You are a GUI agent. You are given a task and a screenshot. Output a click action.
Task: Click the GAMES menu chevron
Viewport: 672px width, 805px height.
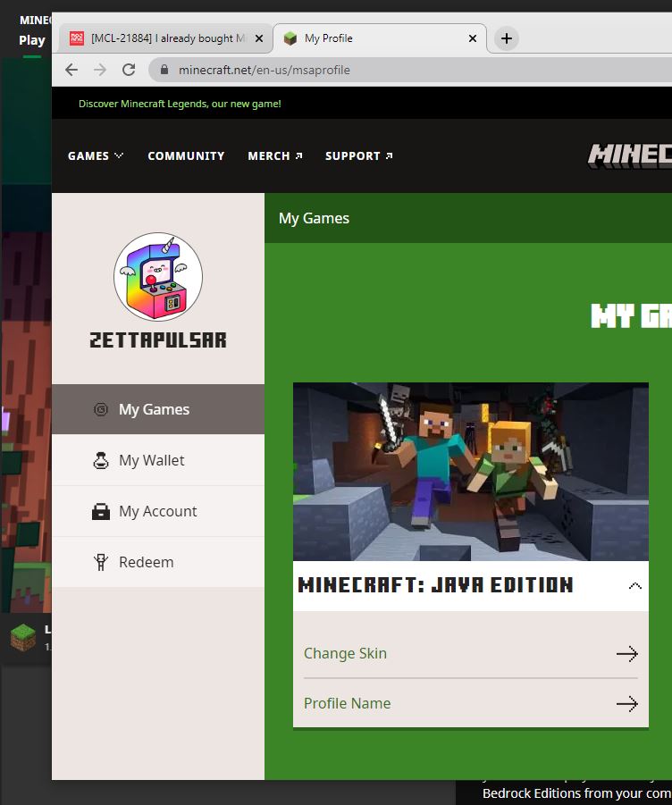pyautogui.click(x=119, y=155)
